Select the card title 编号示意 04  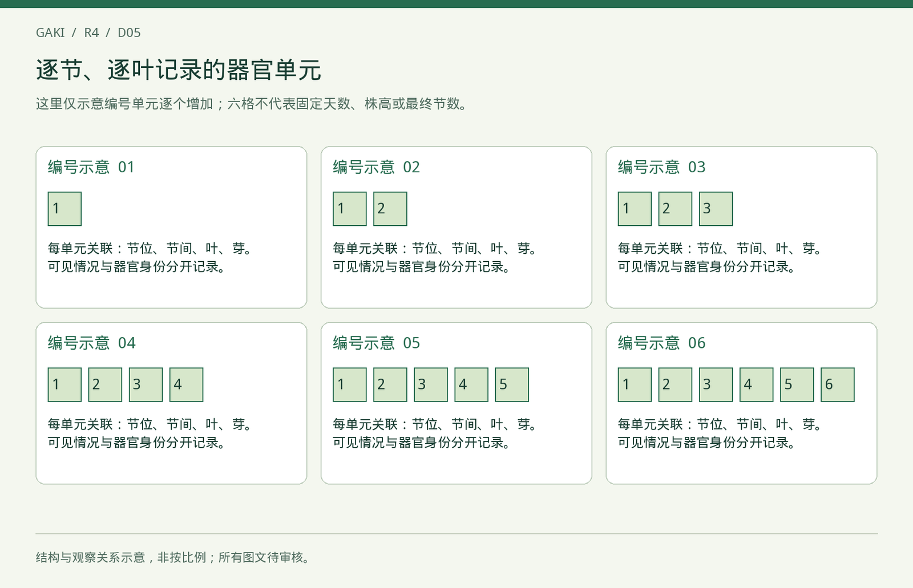tap(91, 343)
